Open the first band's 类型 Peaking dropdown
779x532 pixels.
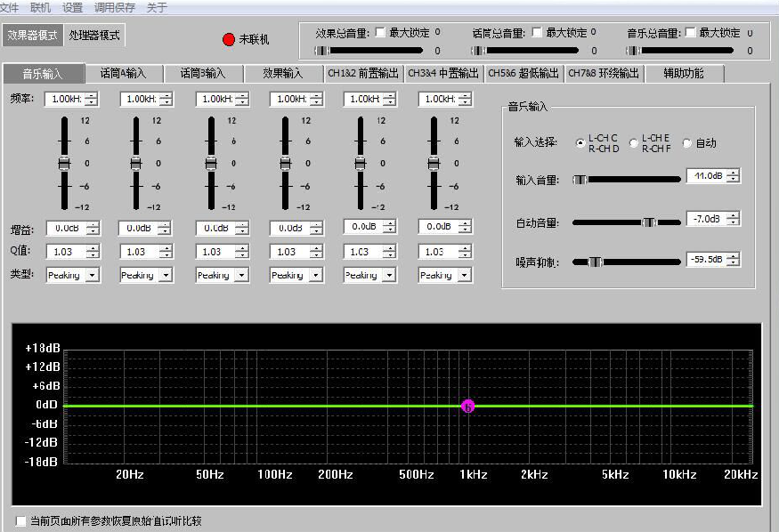(93, 276)
